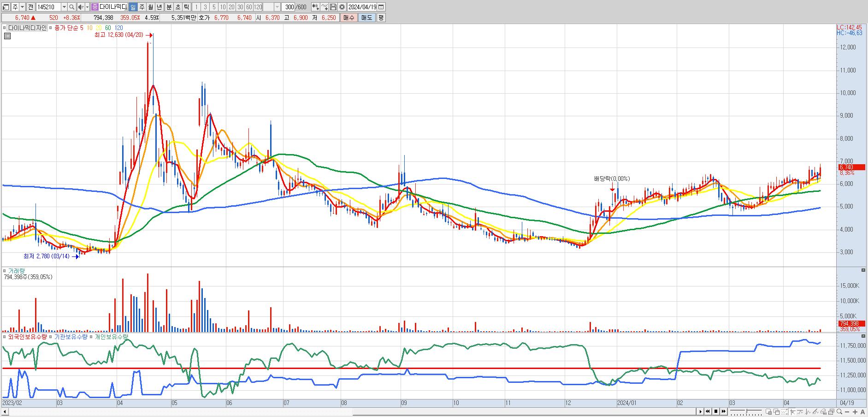This screenshot has width=868, height=417.
Task: Click the 평 button
Action: point(381,18)
